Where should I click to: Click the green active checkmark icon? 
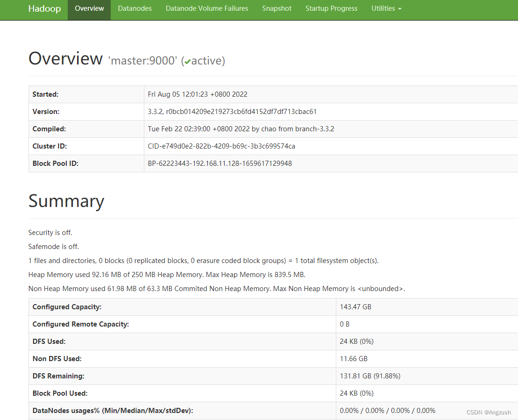(x=188, y=62)
